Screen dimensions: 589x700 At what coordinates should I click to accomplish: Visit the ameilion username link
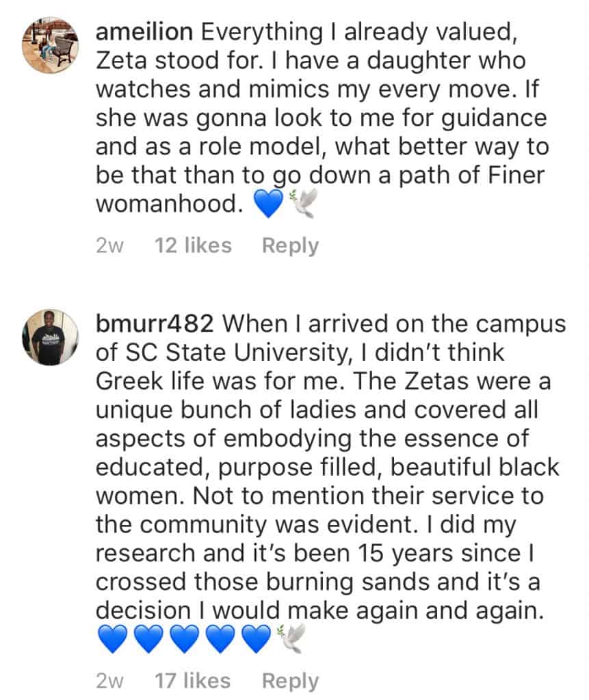pyautogui.click(x=142, y=31)
